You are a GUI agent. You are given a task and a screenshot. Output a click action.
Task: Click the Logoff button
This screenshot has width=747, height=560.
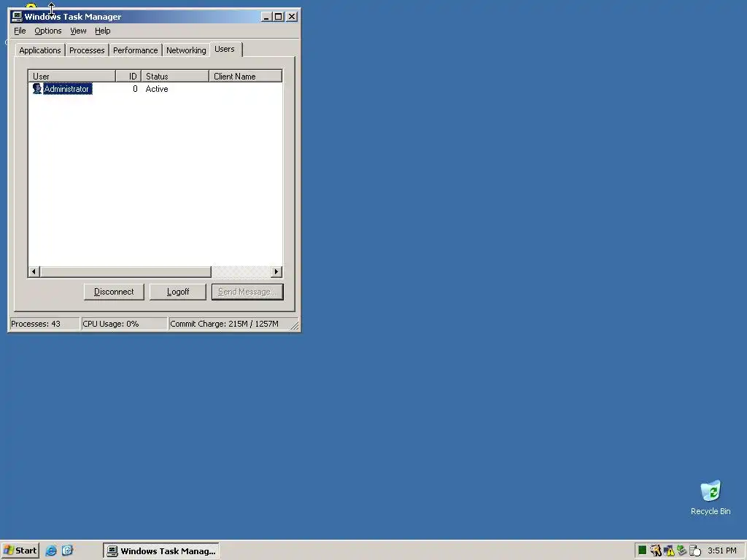point(178,292)
